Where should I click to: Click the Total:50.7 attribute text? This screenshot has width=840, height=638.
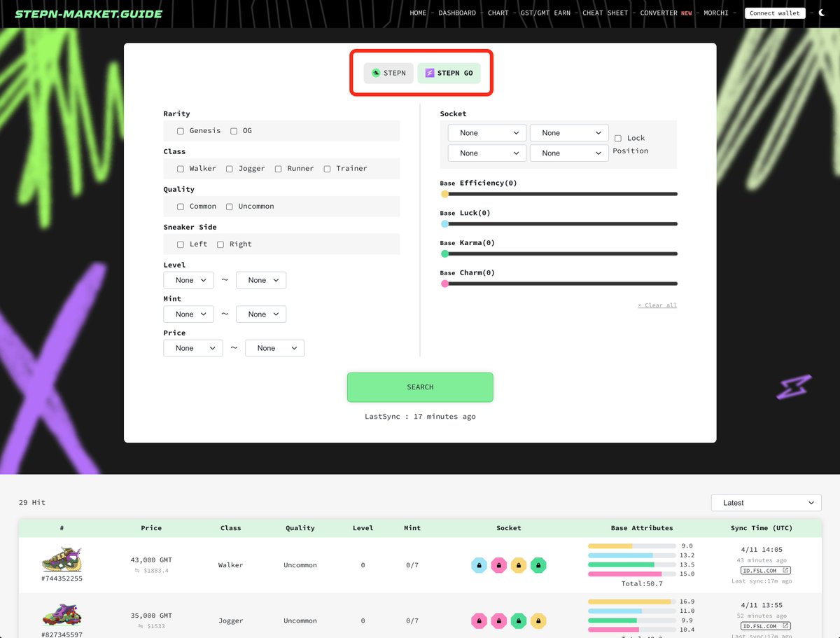(642, 584)
